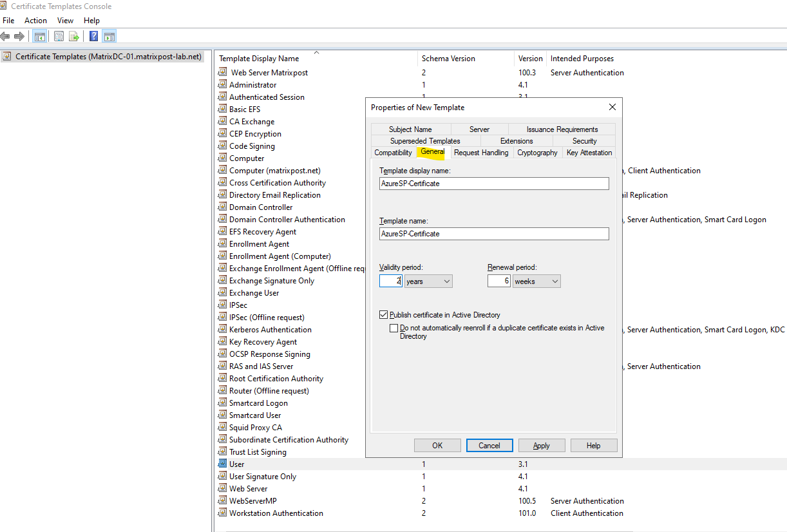
Task: Open the validity period units dropdown
Action: tap(428, 281)
